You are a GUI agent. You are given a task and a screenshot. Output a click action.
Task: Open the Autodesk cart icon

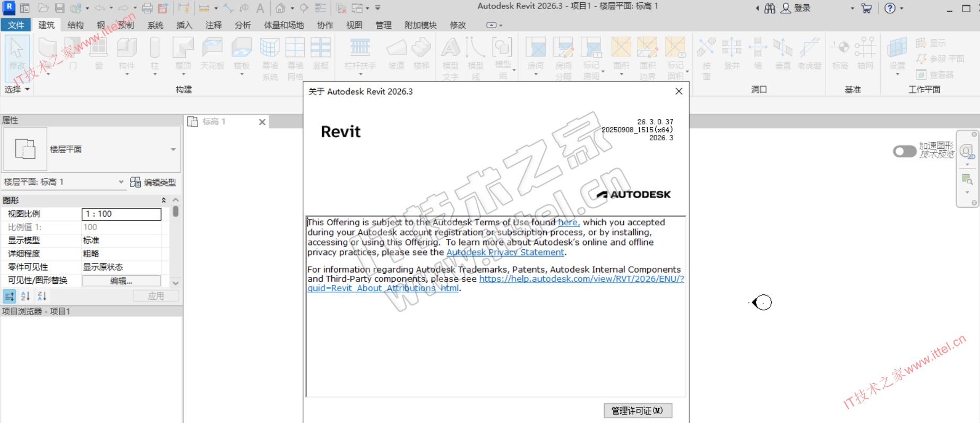(x=866, y=8)
